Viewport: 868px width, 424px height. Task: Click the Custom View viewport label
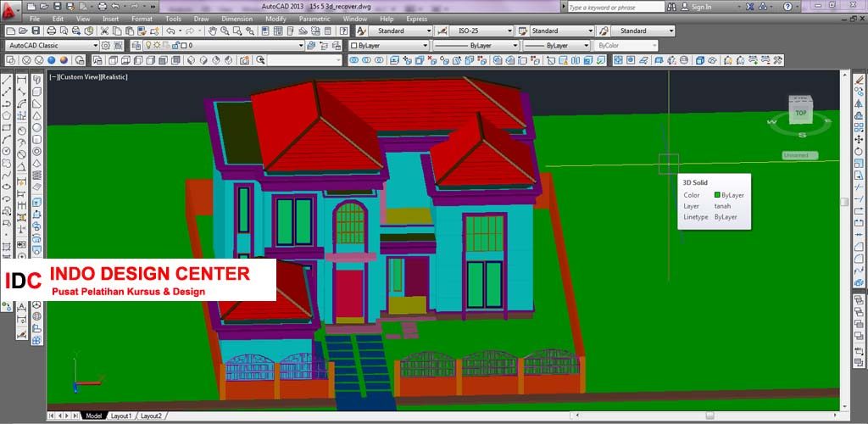(x=80, y=77)
